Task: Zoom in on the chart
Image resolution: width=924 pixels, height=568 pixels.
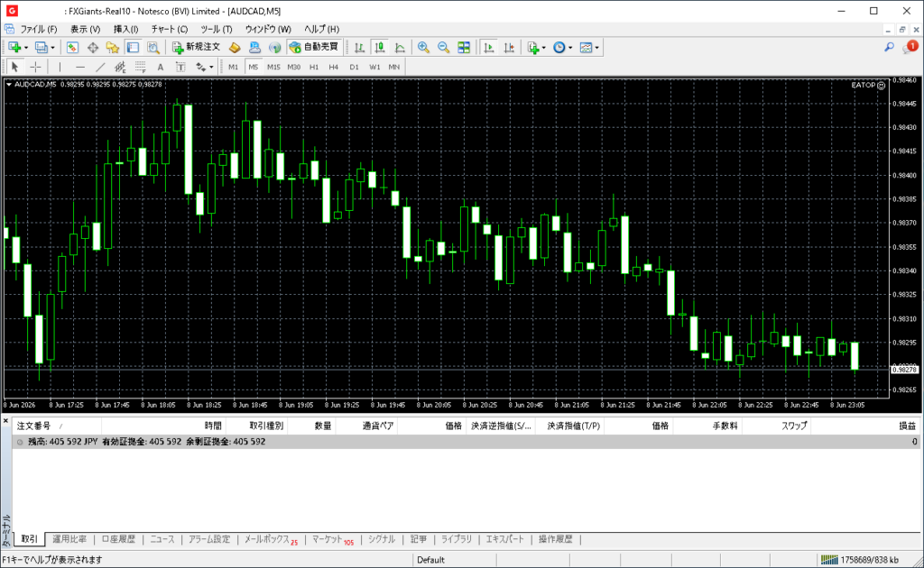Action: tap(423, 48)
